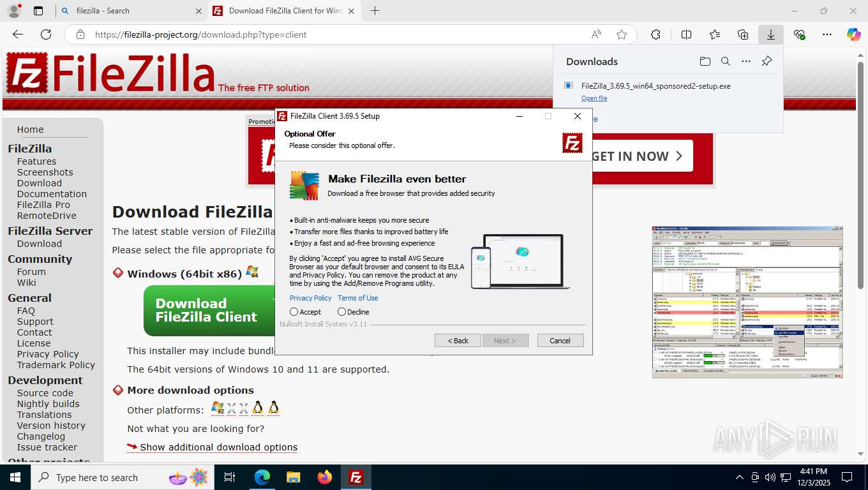
Task: Refresh the page
Action: [46, 34]
